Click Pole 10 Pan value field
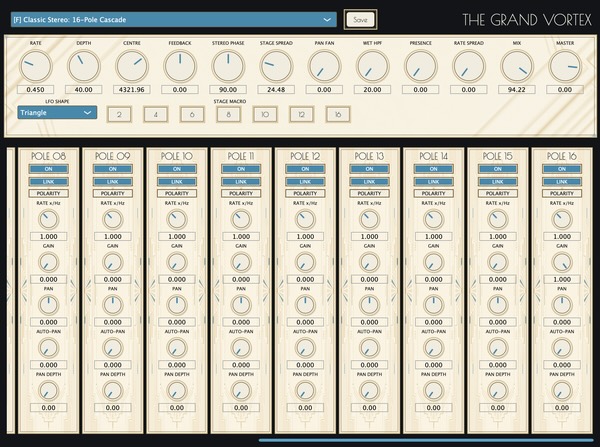600x447 pixels. [x=177, y=322]
